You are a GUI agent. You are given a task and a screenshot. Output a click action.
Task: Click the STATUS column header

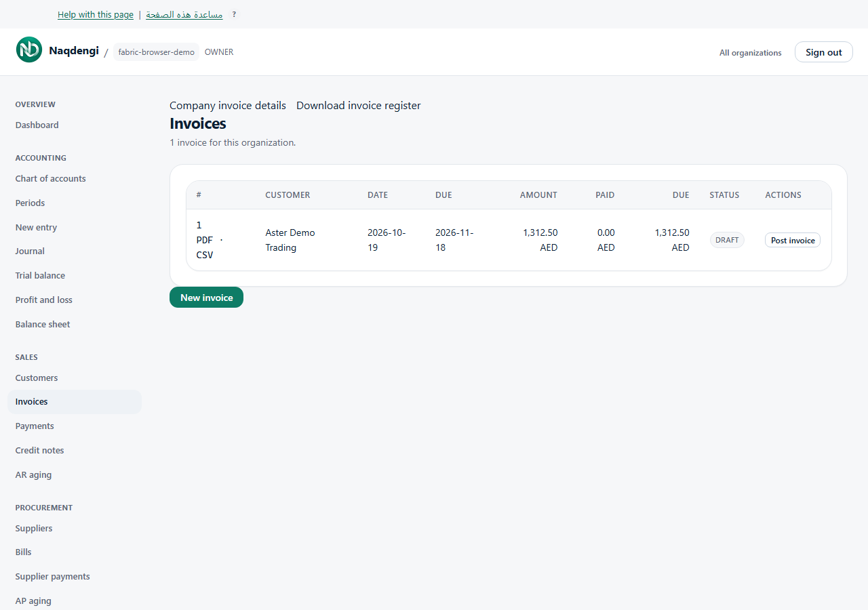pos(724,195)
